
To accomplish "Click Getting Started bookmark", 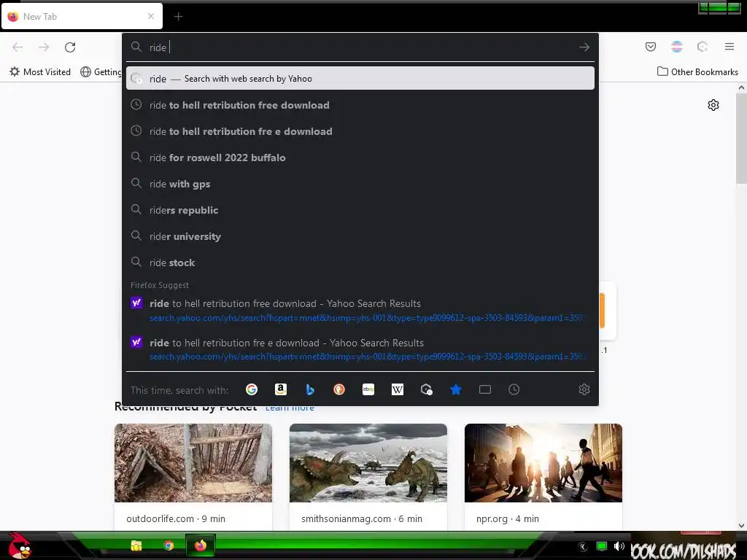I will tap(101, 72).
